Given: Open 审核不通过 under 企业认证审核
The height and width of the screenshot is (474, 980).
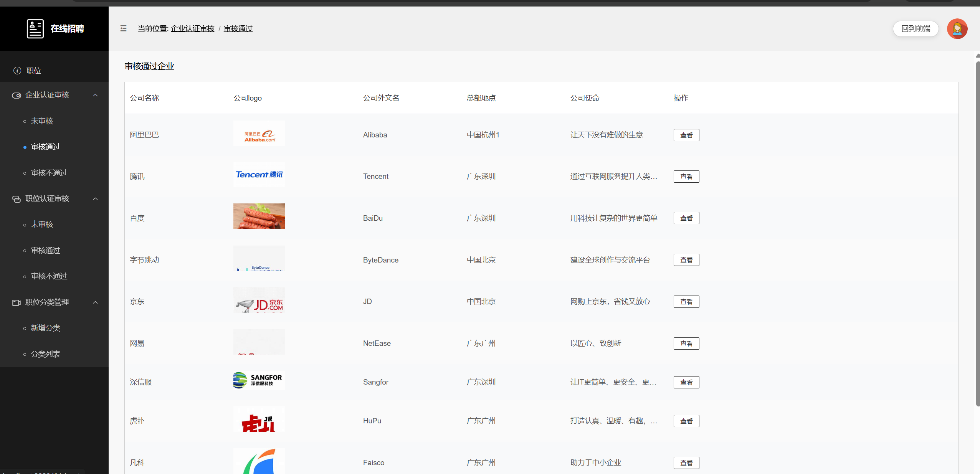Looking at the screenshot, I should click(x=49, y=173).
